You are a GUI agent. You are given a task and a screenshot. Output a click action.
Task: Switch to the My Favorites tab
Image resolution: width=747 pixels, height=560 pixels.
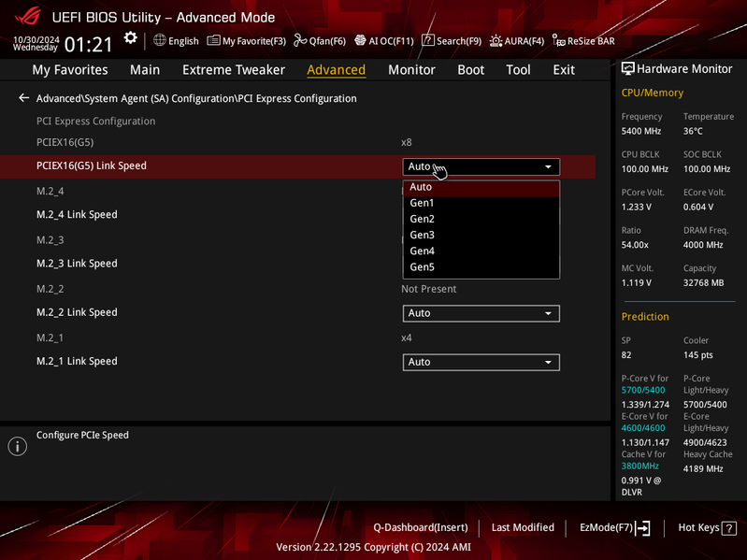point(70,69)
